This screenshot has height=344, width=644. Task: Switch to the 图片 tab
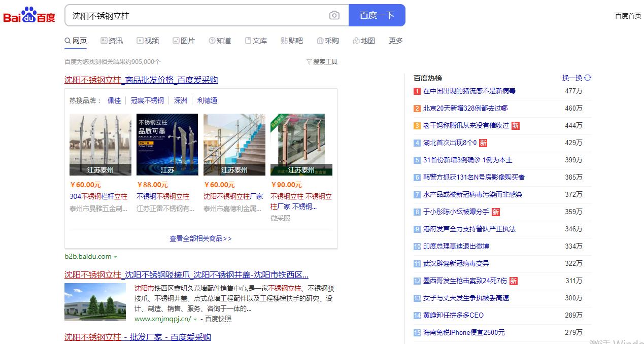(x=184, y=41)
